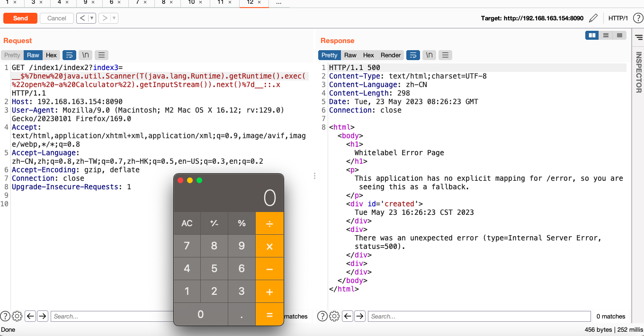Switch to Repeater tab 11

(x=224, y=3)
